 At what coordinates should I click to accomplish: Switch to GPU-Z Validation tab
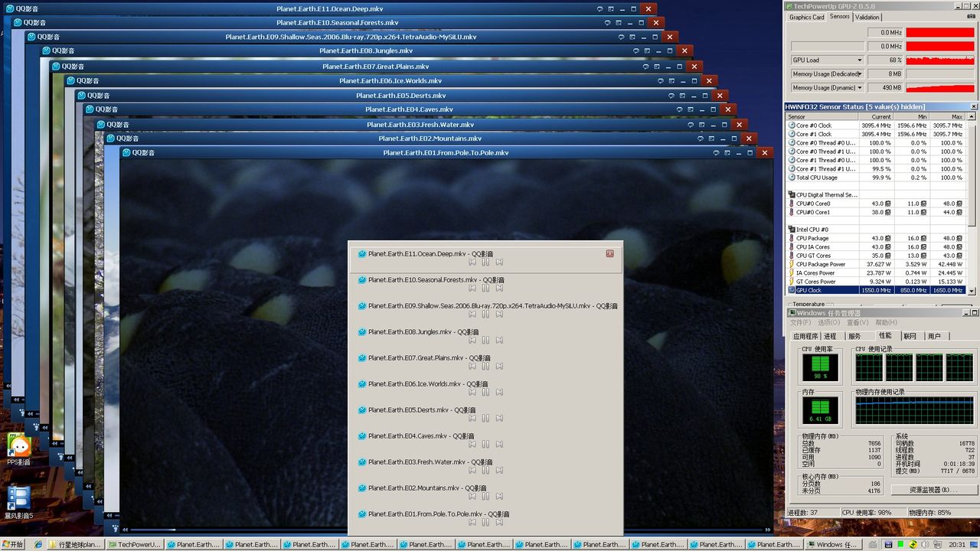pyautogui.click(x=867, y=17)
